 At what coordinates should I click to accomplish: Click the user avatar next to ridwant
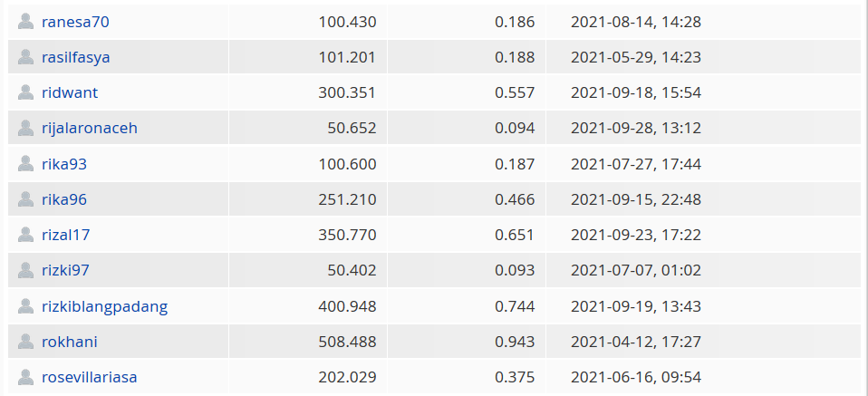click(x=25, y=92)
